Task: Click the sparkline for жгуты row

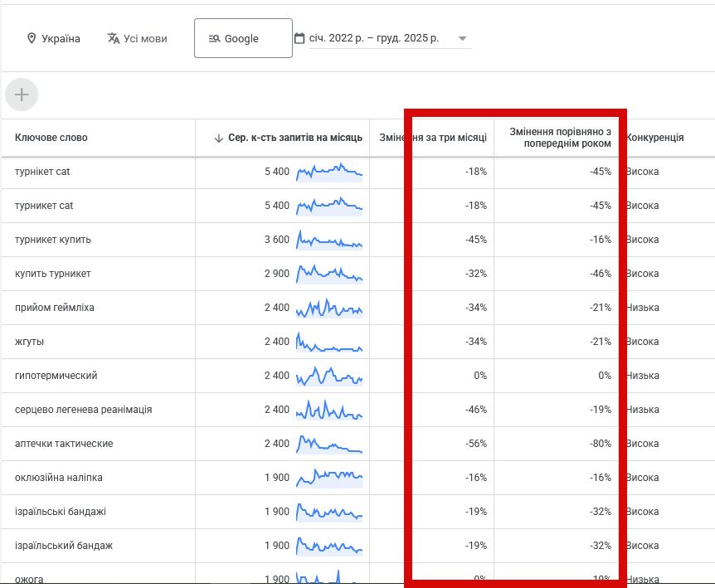Action: 329,342
